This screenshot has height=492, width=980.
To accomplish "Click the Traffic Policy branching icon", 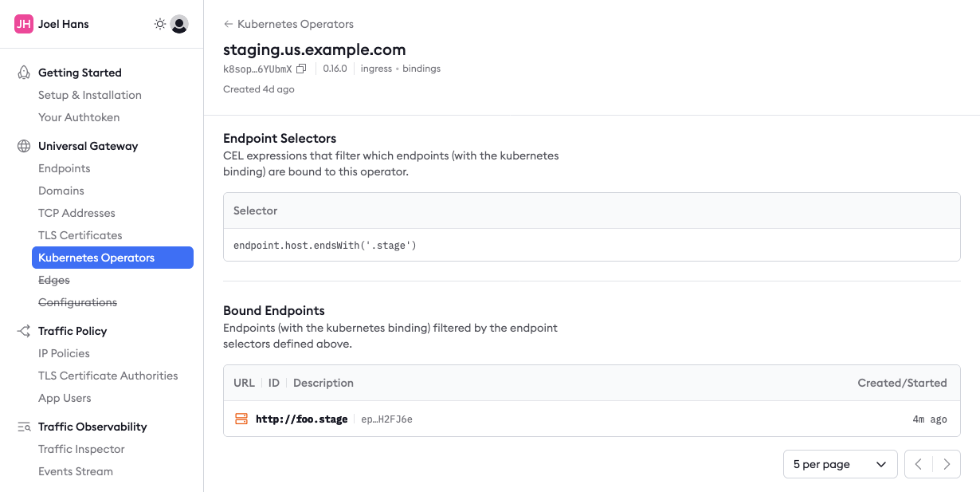I will coord(24,331).
